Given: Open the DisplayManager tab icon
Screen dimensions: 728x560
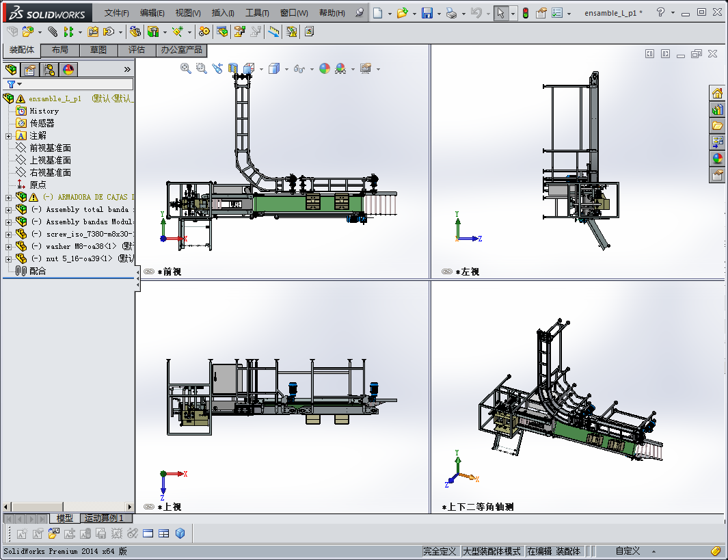Looking at the screenshot, I should coord(68,70).
